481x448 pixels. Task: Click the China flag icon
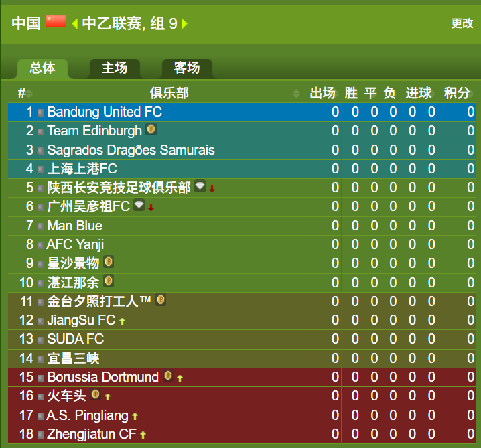pyautogui.click(x=56, y=22)
